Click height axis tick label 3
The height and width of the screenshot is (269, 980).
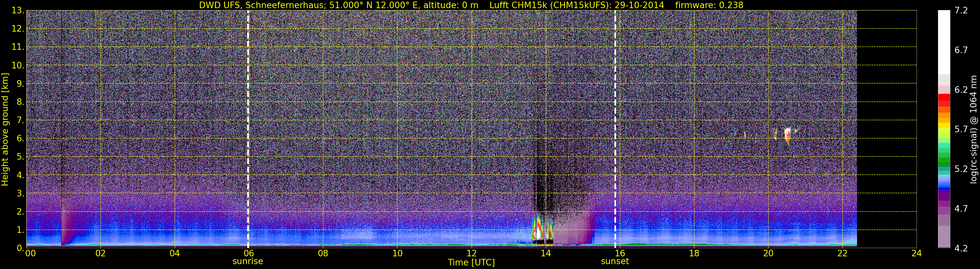tap(20, 193)
